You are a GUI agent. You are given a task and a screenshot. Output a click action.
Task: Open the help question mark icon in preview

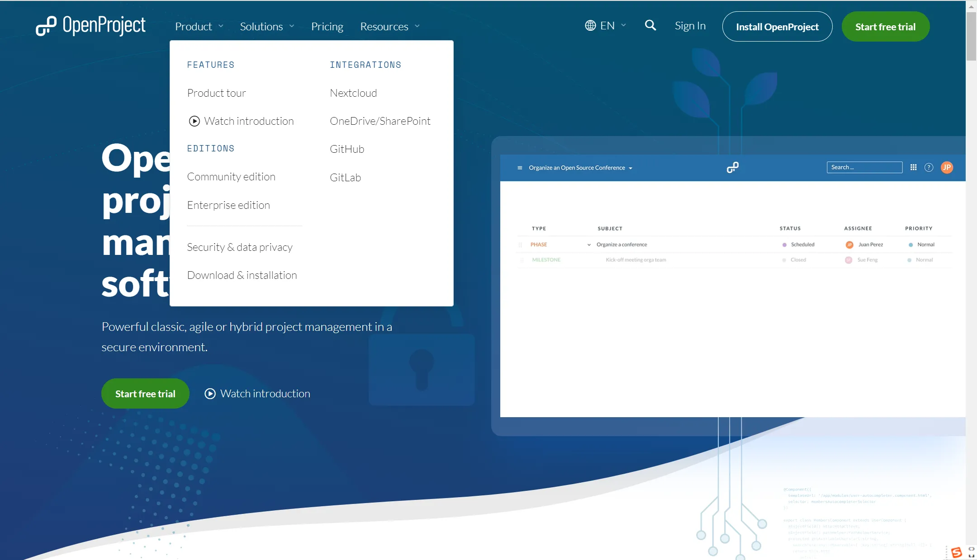coord(929,167)
